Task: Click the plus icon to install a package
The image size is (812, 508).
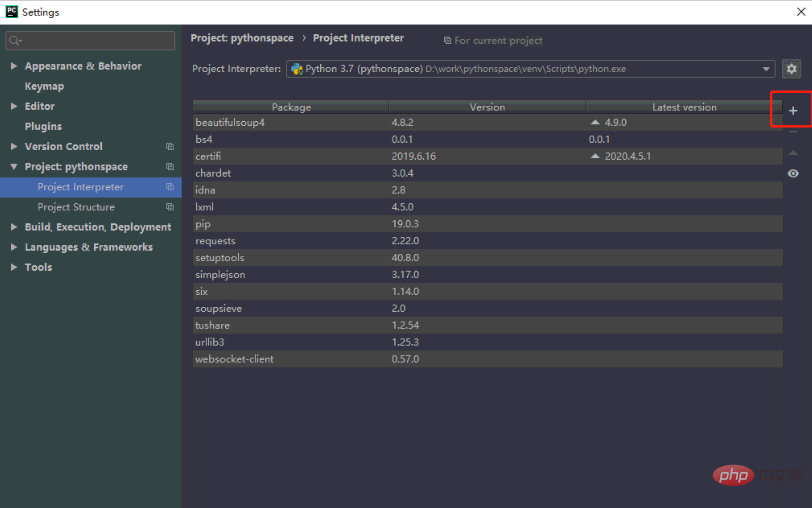Action: click(793, 111)
